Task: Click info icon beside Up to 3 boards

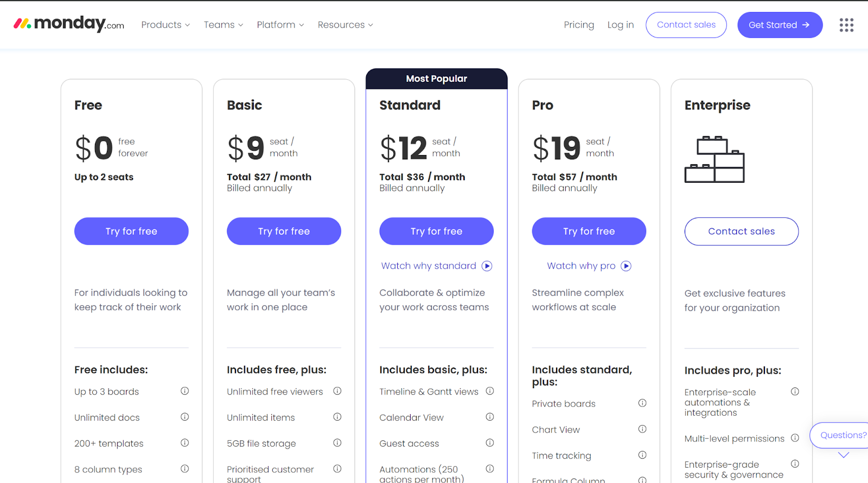Action: click(x=184, y=391)
